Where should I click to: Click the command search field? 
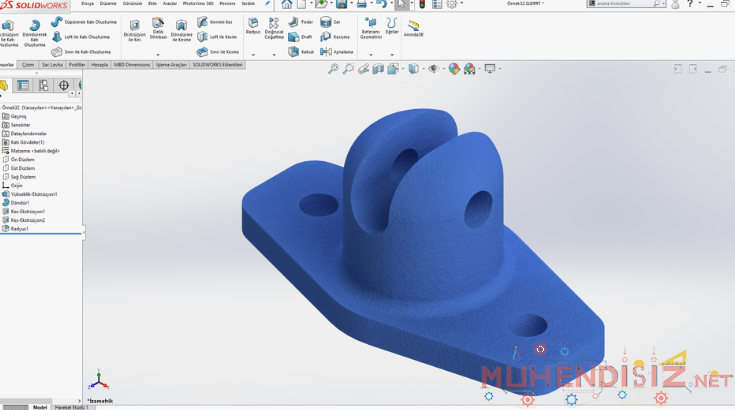620,5
